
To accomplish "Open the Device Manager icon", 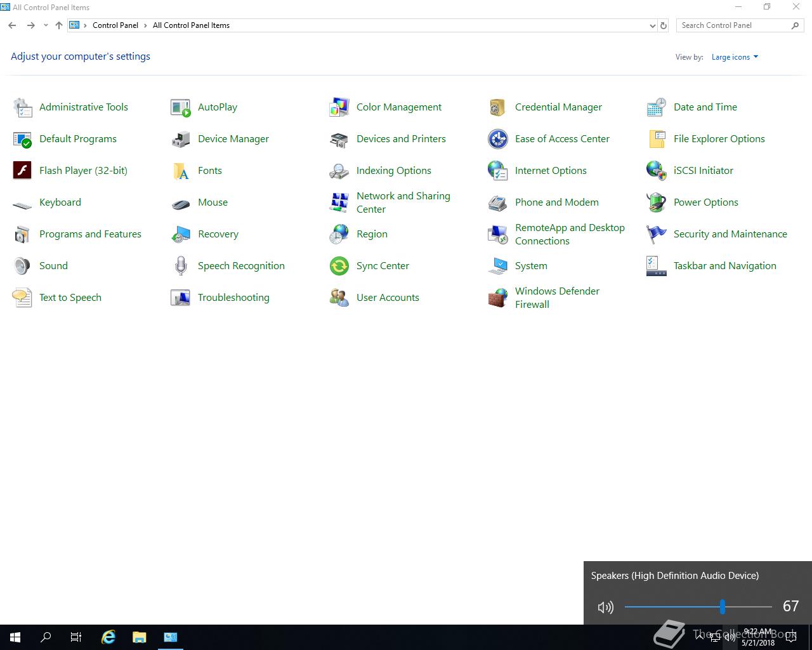I will 181,139.
